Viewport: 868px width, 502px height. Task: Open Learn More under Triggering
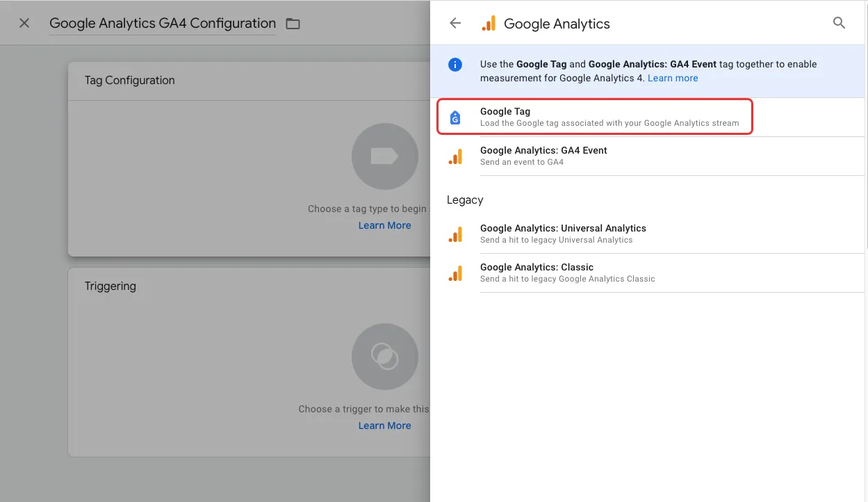(x=384, y=426)
